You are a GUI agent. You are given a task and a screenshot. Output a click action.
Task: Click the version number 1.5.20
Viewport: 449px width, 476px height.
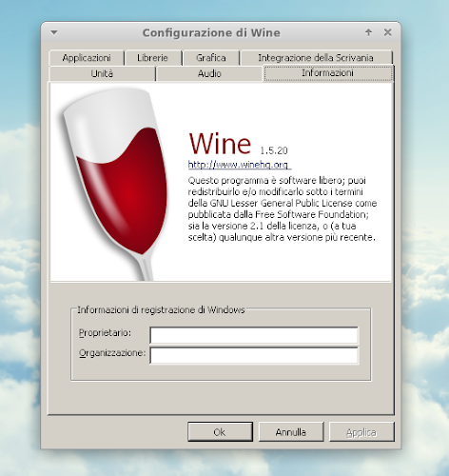coord(274,150)
